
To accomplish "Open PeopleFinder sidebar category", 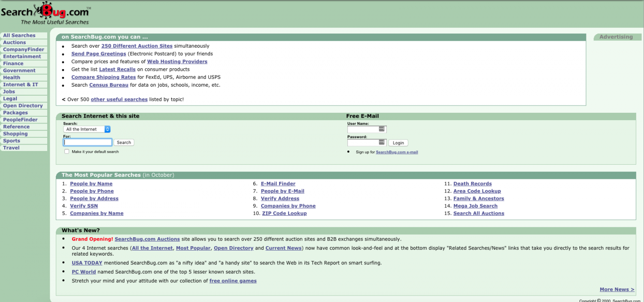I will (x=20, y=120).
